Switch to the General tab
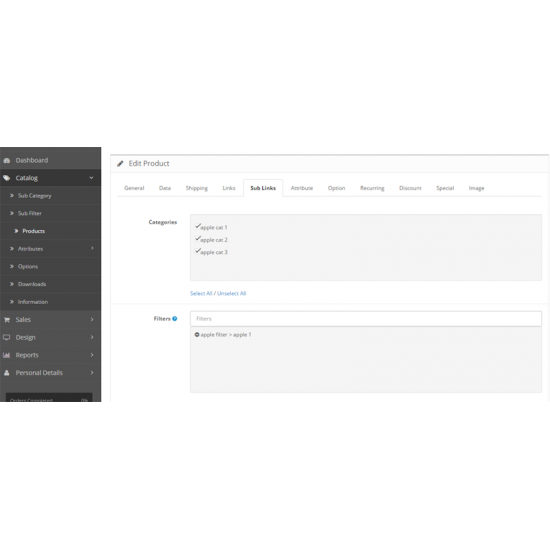550x550 pixels. coord(134,188)
